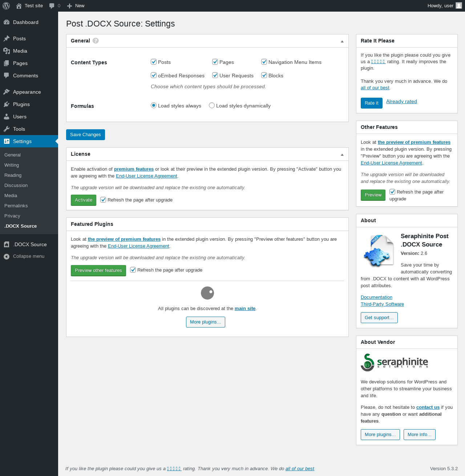
Task: Open the Documentation link
Action: (376, 297)
